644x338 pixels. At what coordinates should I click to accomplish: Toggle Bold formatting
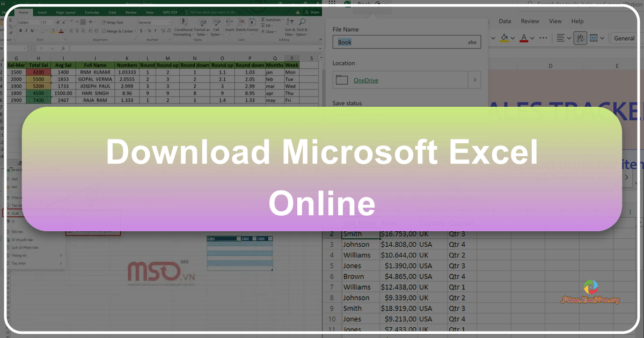20,31
